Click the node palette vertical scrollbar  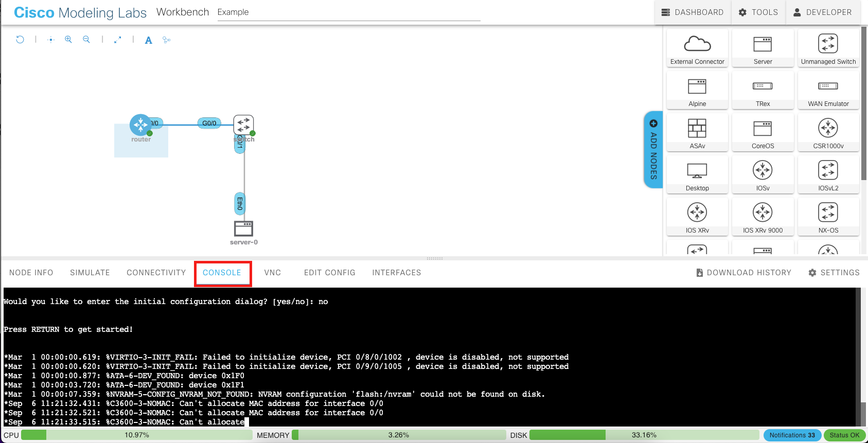(x=864, y=103)
